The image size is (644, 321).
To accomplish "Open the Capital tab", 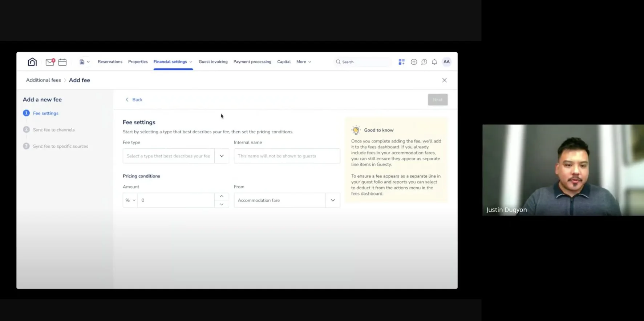I will (284, 62).
